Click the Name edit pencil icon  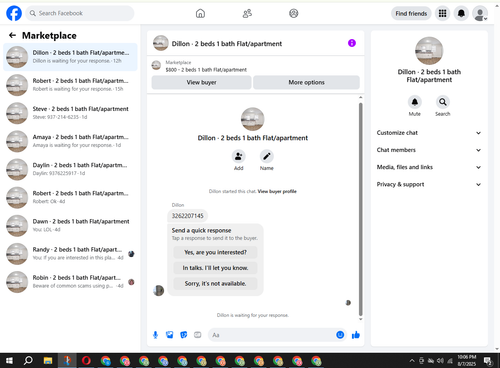pos(267,156)
